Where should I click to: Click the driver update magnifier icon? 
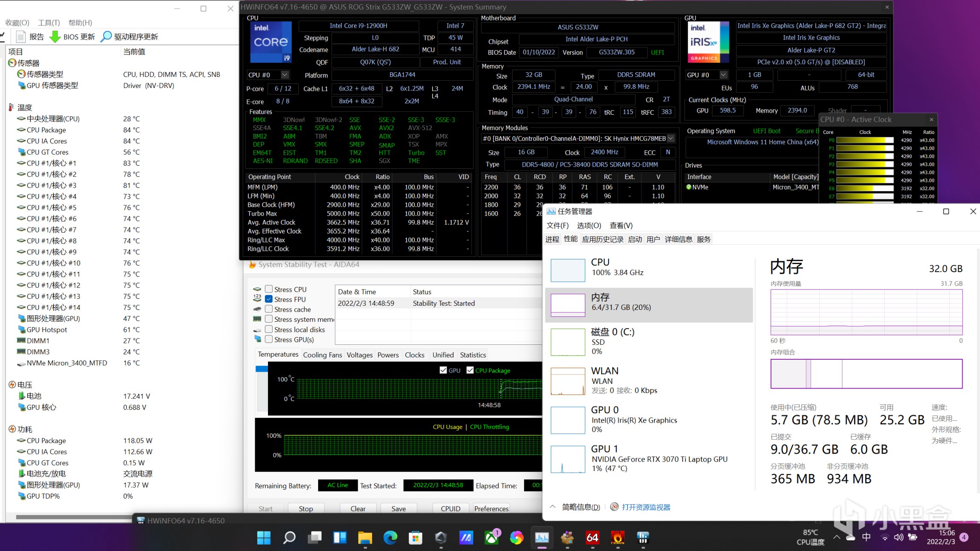tap(106, 37)
